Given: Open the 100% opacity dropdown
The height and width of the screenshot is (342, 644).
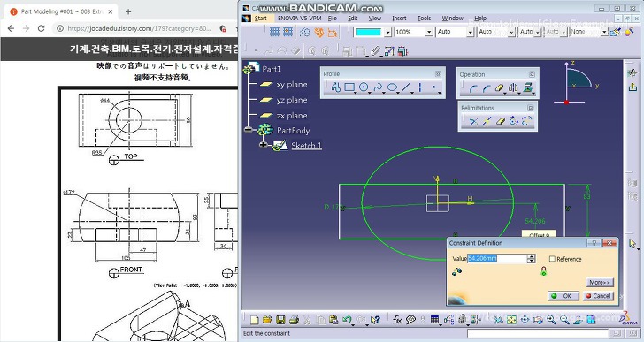Looking at the screenshot, I should (429, 32).
